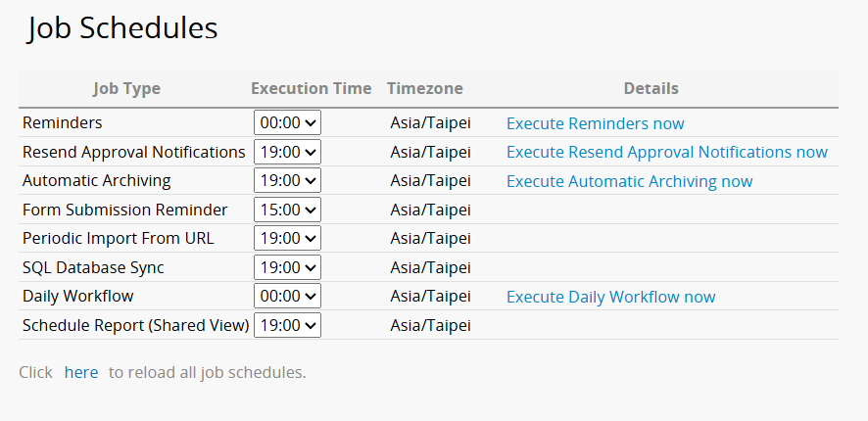The image size is (868, 421).
Task: Click 'here' to reload job schedules
Action: [x=81, y=372]
